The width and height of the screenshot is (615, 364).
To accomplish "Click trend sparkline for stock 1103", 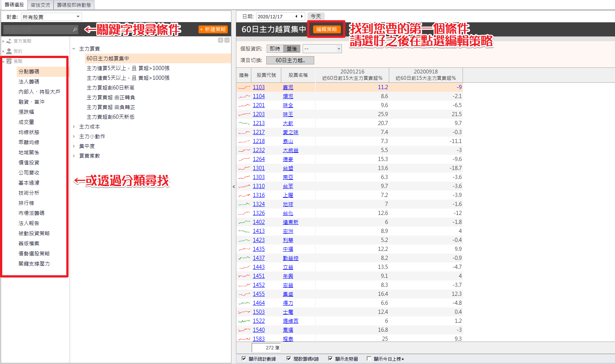I will 244,87.
